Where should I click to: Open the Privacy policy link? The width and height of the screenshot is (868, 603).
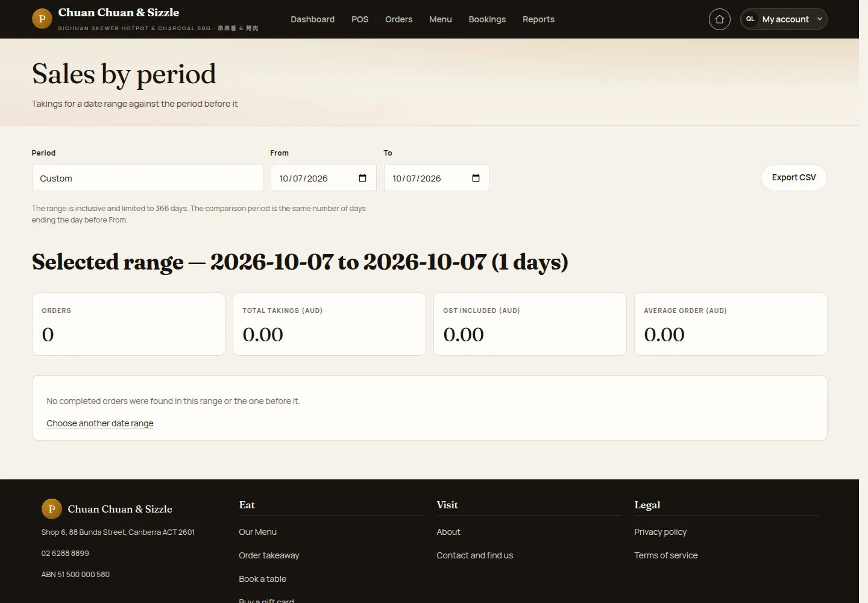point(660,532)
